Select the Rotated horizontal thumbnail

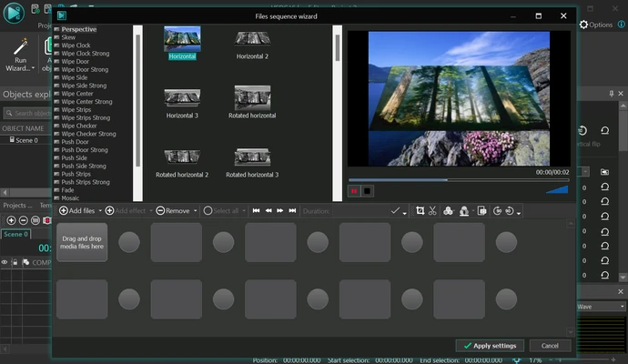pyautogui.click(x=252, y=102)
